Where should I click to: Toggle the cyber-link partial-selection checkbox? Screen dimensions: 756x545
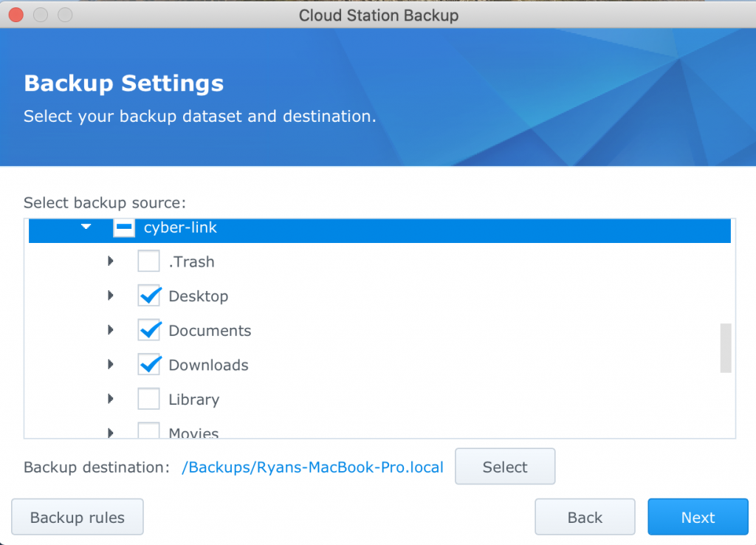(124, 227)
